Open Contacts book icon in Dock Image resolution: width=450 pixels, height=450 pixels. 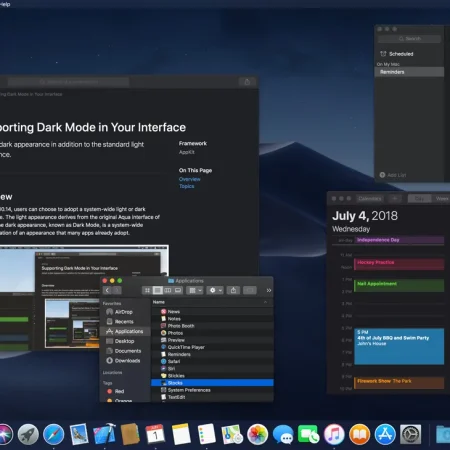click(130, 434)
